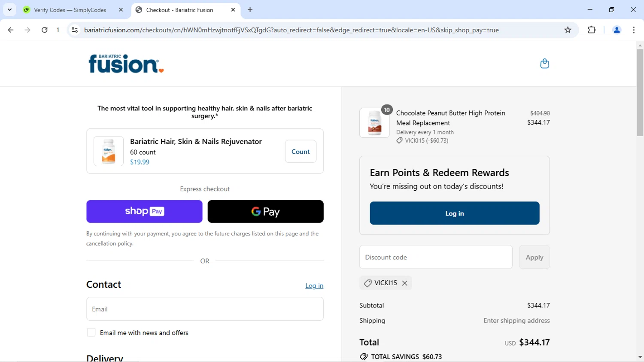Click the Bariatric Hair, Skin & Nails Rejuvenator title
Viewport: 644px width, 362px height.
pyautogui.click(x=196, y=142)
